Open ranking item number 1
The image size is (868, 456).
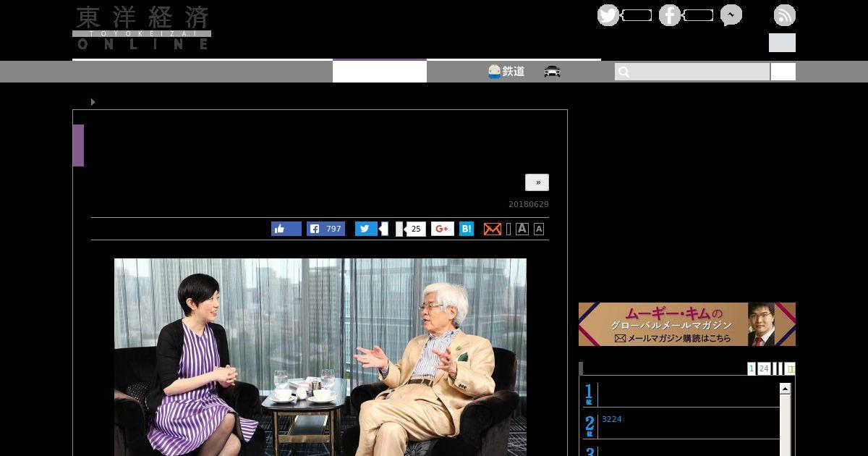pyautogui.click(x=680, y=394)
